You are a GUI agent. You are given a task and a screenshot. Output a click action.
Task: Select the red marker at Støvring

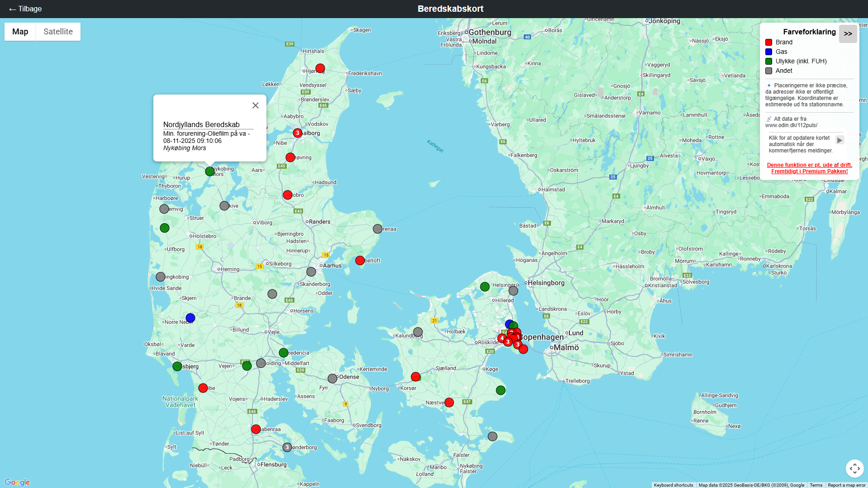[290, 157]
